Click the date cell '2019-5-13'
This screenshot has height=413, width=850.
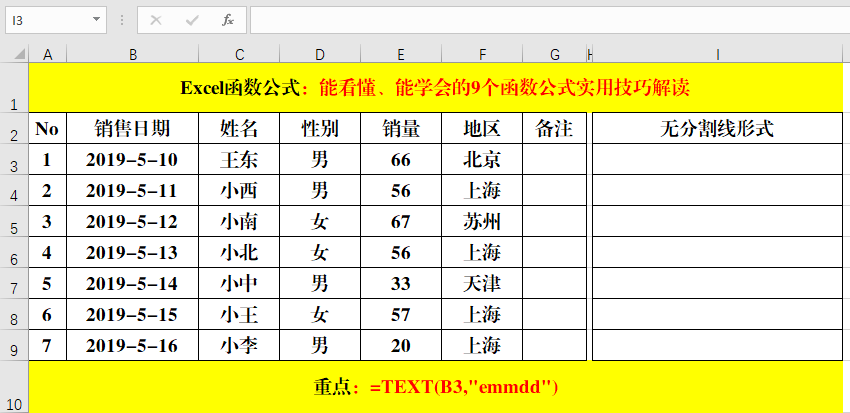[x=133, y=252]
